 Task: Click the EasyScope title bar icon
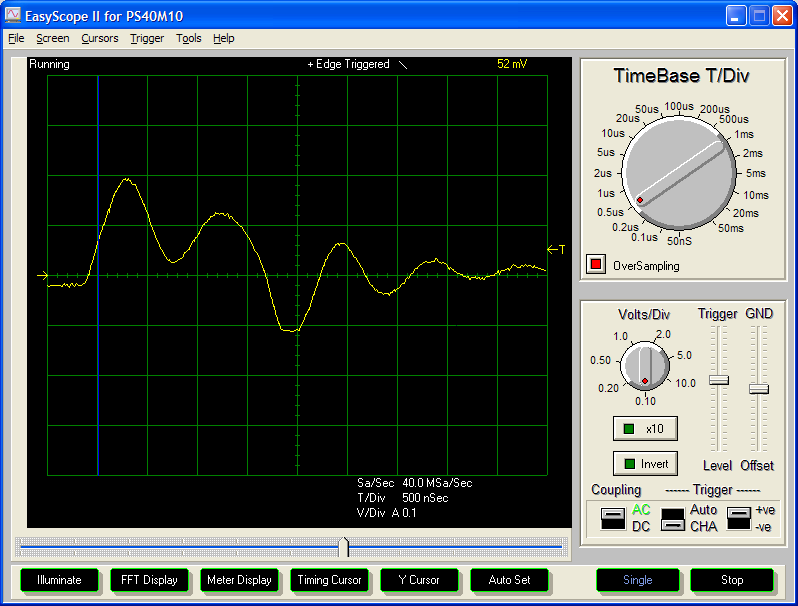13,15
